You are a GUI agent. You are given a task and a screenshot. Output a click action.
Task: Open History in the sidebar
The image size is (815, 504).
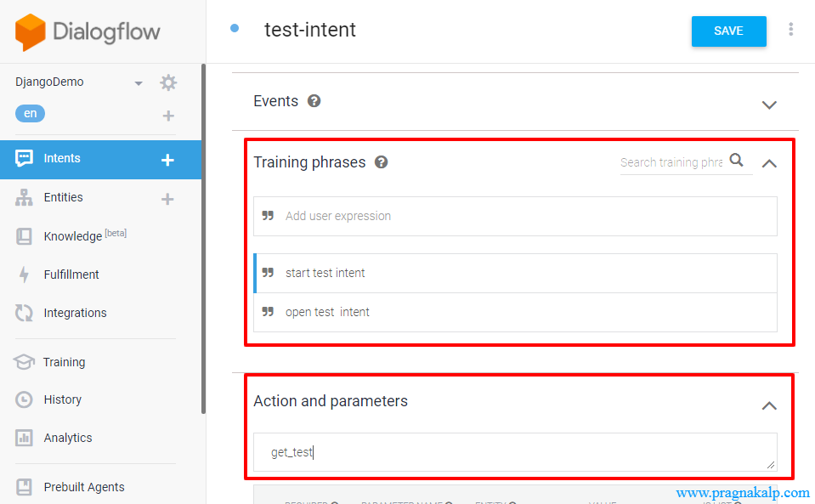coord(63,399)
